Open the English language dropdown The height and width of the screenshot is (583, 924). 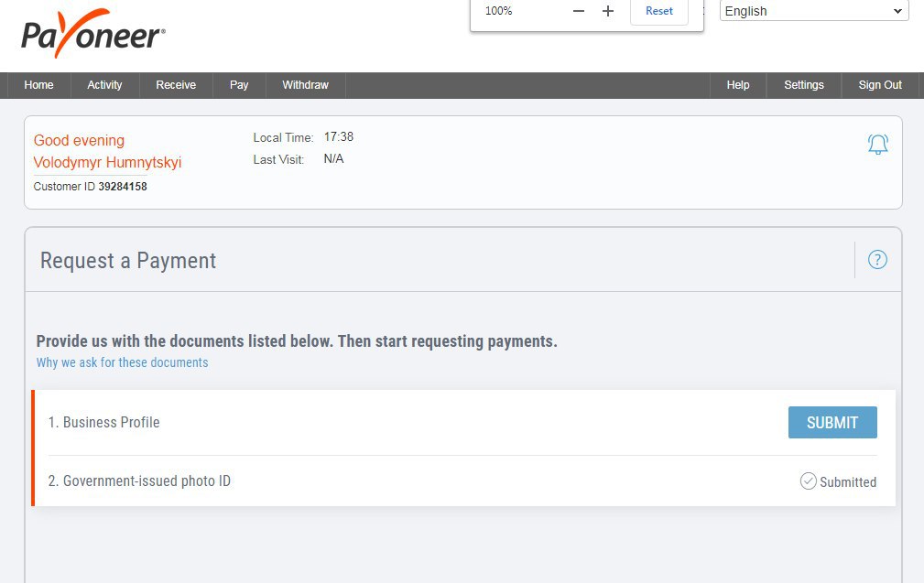tap(814, 11)
